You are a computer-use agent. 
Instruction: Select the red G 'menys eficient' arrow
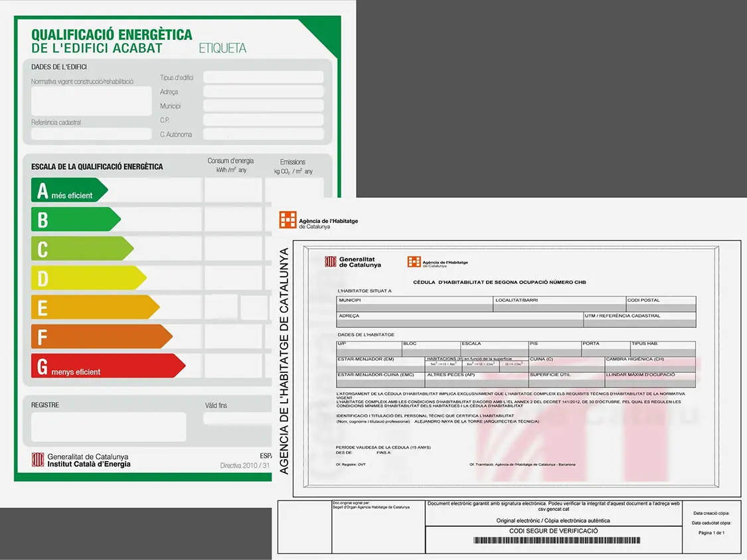[x=108, y=366]
